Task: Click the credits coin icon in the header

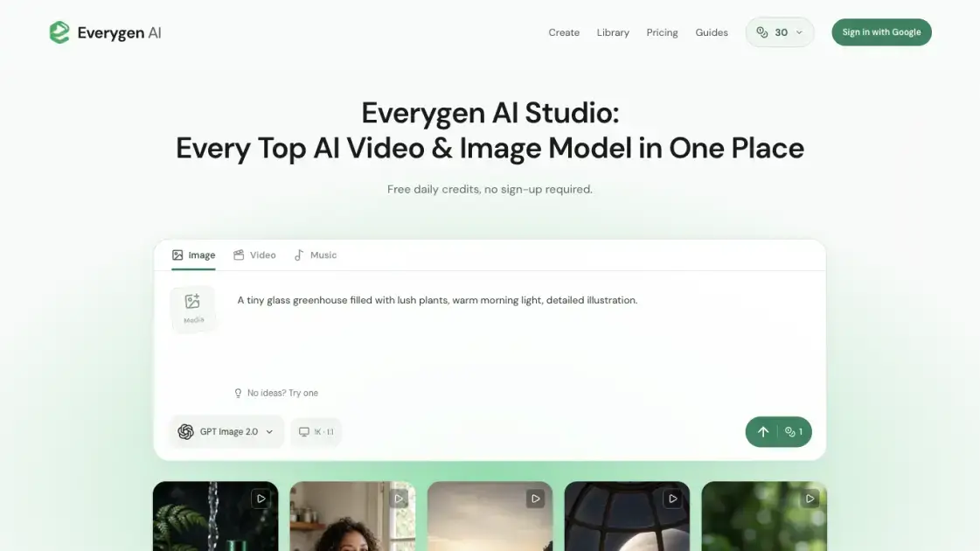Action: pos(761,32)
